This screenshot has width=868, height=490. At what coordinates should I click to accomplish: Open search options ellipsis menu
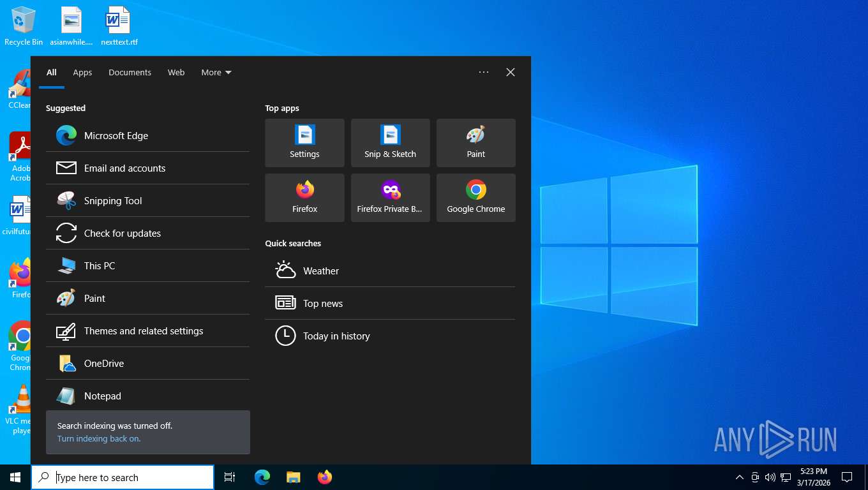pos(484,72)
